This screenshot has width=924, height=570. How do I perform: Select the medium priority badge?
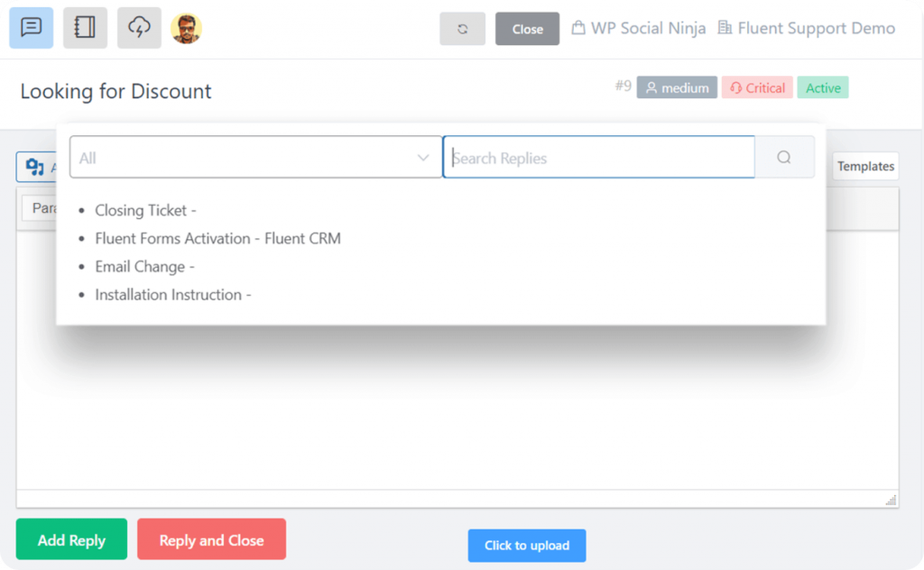point(677,87)
